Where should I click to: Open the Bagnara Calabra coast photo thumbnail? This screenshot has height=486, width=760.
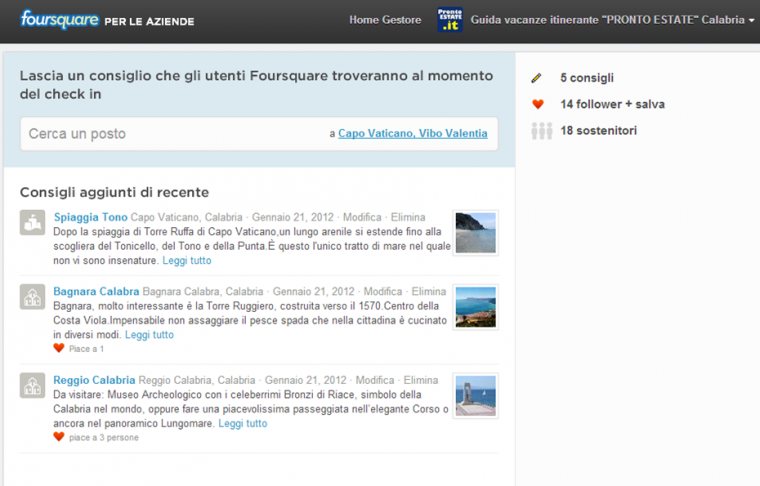coord(475,307)
